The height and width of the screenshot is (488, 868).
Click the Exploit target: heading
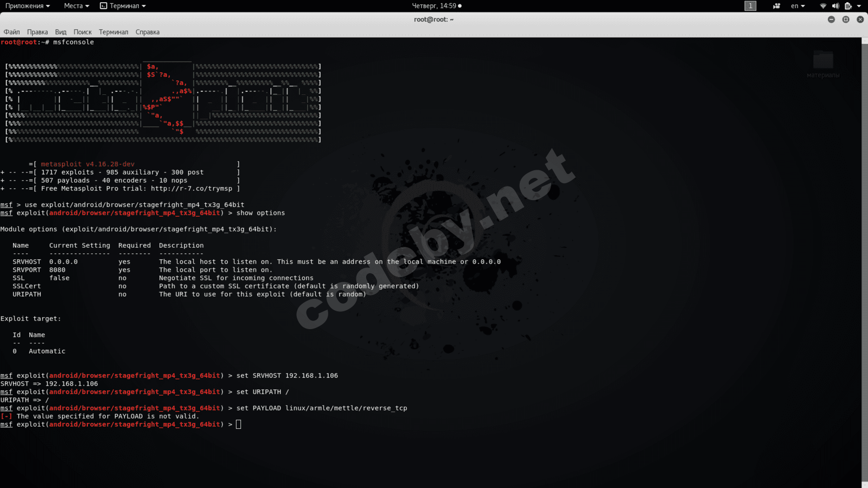coord(31,319)
